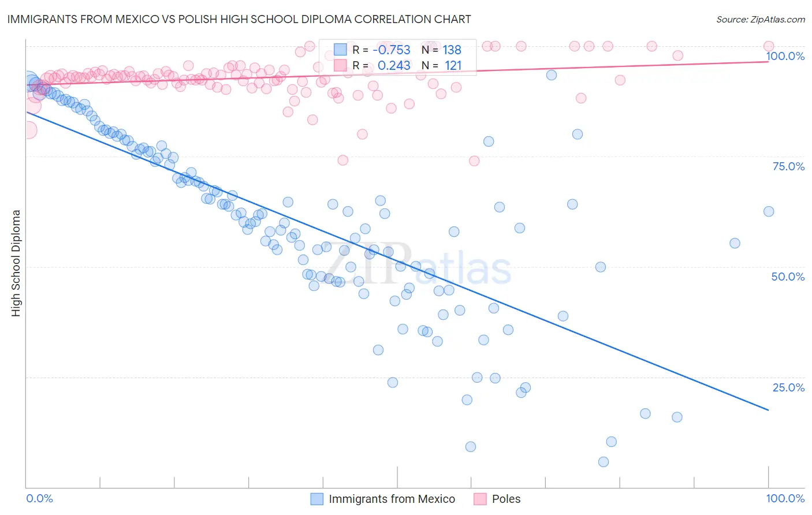Click the 75.0% y-axis tick label
Image resolution: width=812 pixels, height=515 pixels.
click(x=788, y=166)
